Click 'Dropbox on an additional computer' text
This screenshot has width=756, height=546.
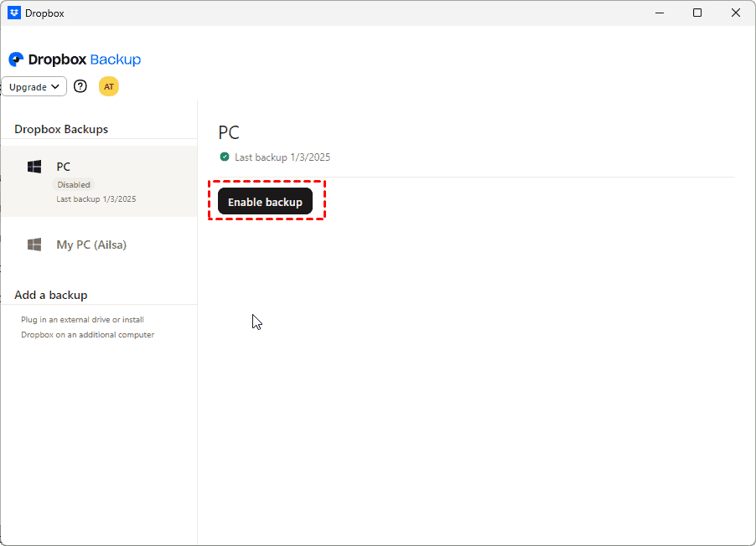click(87, 334)
